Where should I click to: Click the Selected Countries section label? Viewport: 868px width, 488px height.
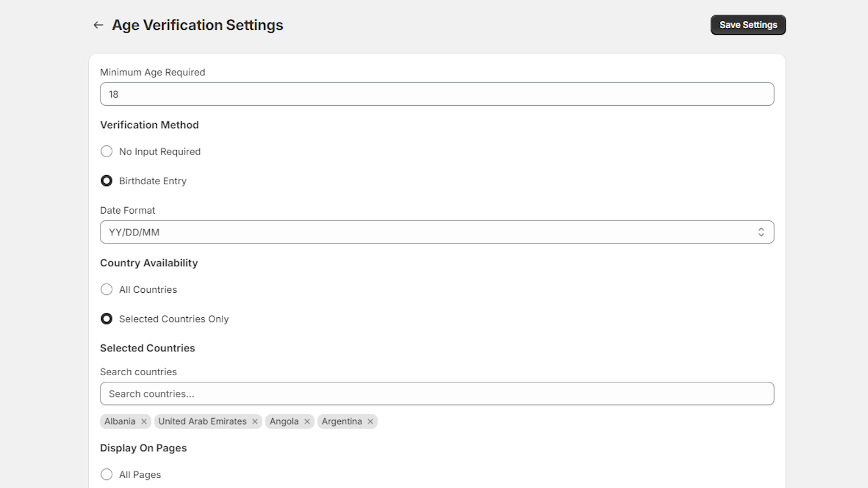point(148,348)
